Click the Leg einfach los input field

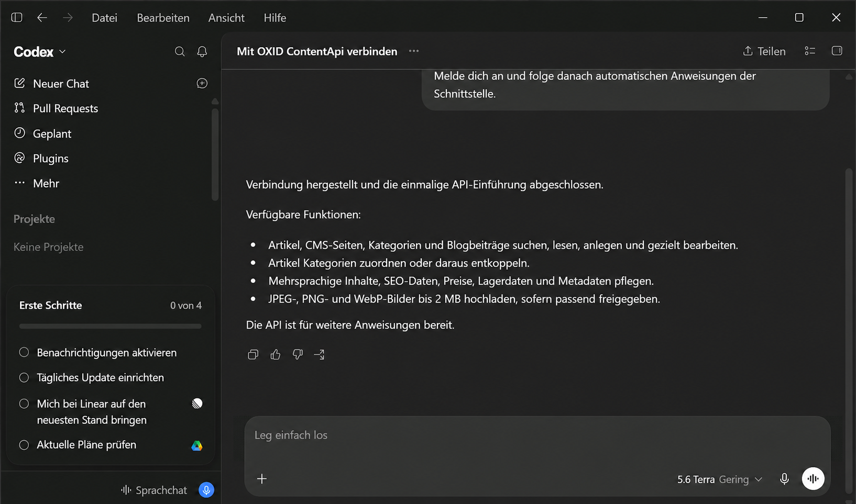click(537, 435)
